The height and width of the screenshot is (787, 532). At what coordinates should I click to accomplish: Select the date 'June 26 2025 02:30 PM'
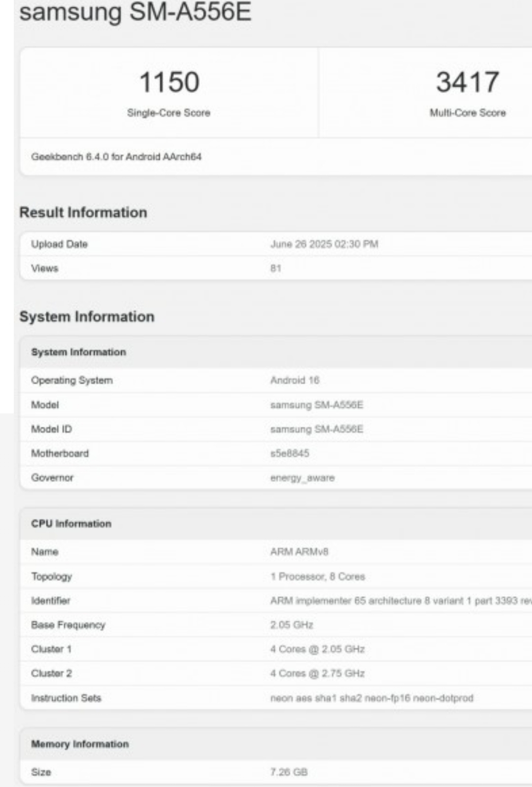(x=324, y=244)
